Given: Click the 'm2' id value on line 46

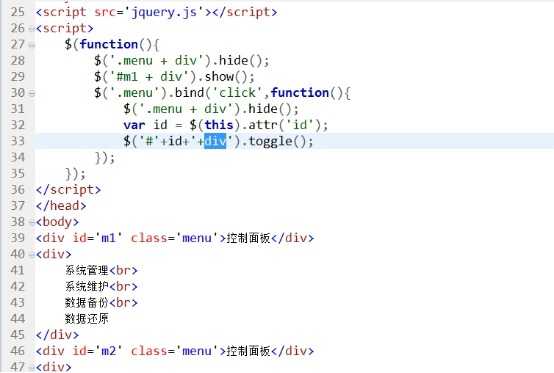Looking at the screenshot, I should point(108,351).
